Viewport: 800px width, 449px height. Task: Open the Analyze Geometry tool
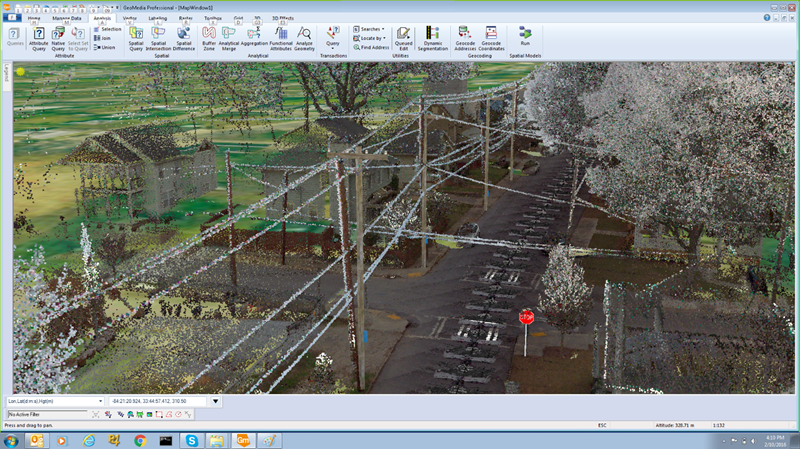point(304,39)
